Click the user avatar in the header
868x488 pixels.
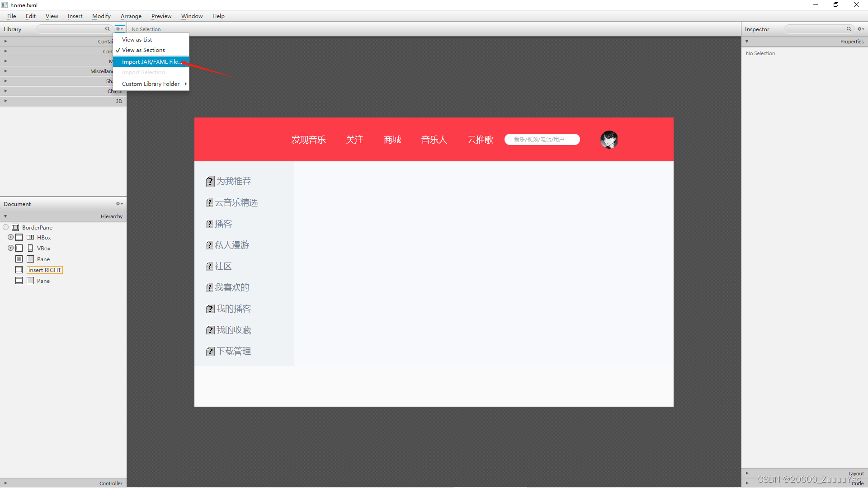click(609, 140)
